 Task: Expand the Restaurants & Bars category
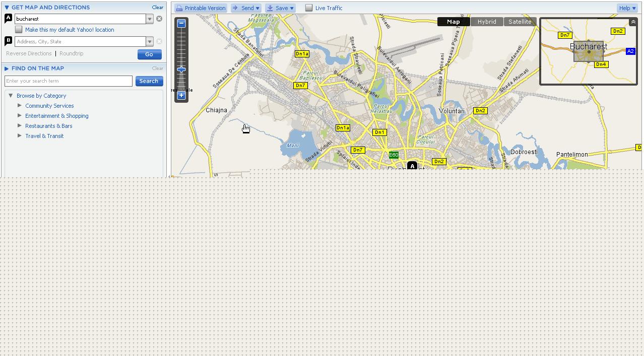(20, 126)
